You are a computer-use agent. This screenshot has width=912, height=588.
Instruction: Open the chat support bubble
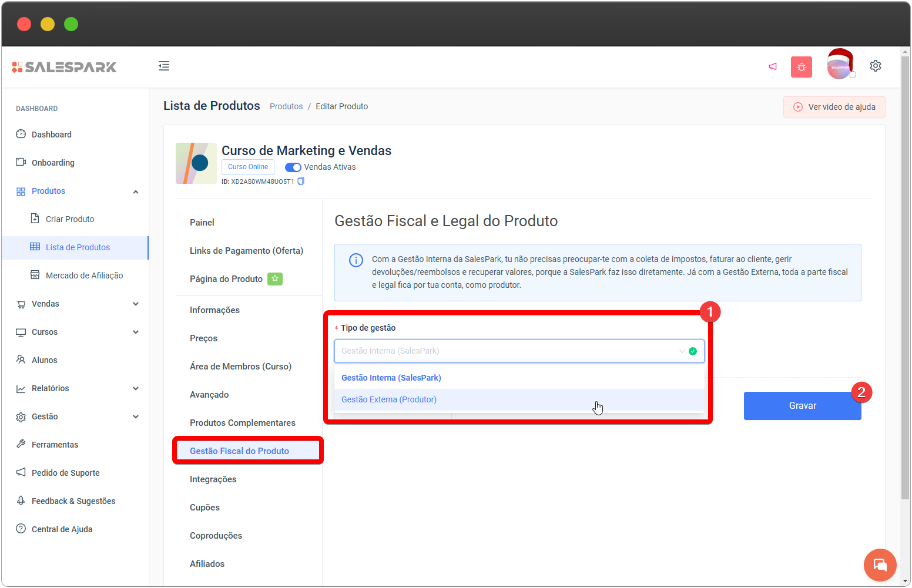coord(880,565)
